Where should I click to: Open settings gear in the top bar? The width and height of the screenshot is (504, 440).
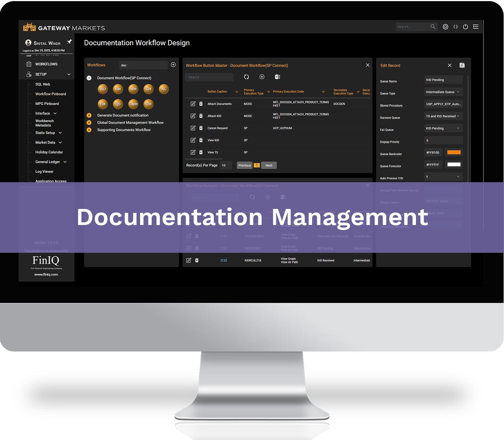tap(445, 27)
